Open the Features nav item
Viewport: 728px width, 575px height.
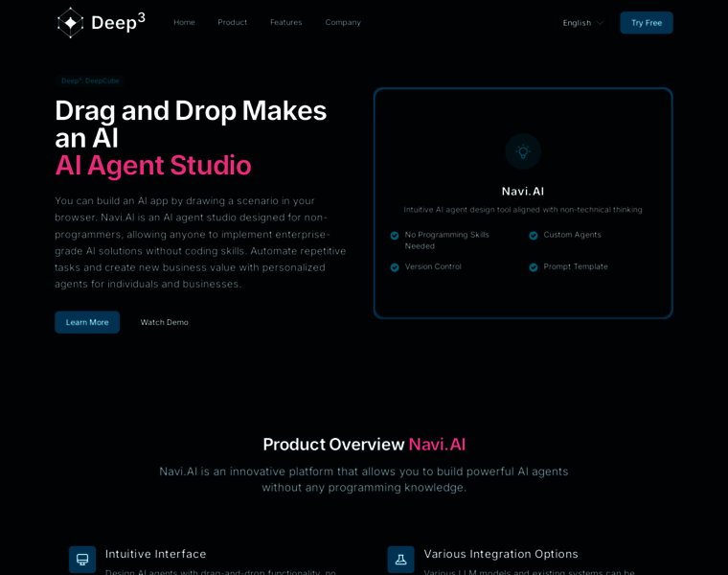coord(286,22)
